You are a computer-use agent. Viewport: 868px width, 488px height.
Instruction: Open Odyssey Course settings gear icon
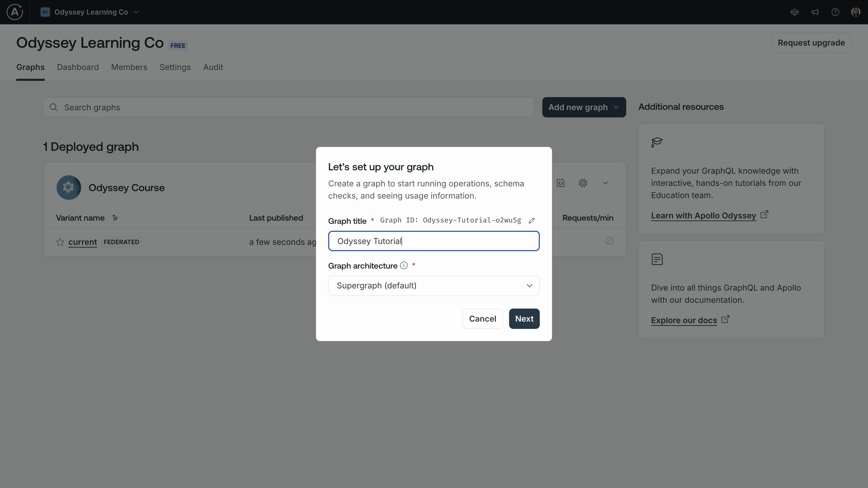click(583, 183)
